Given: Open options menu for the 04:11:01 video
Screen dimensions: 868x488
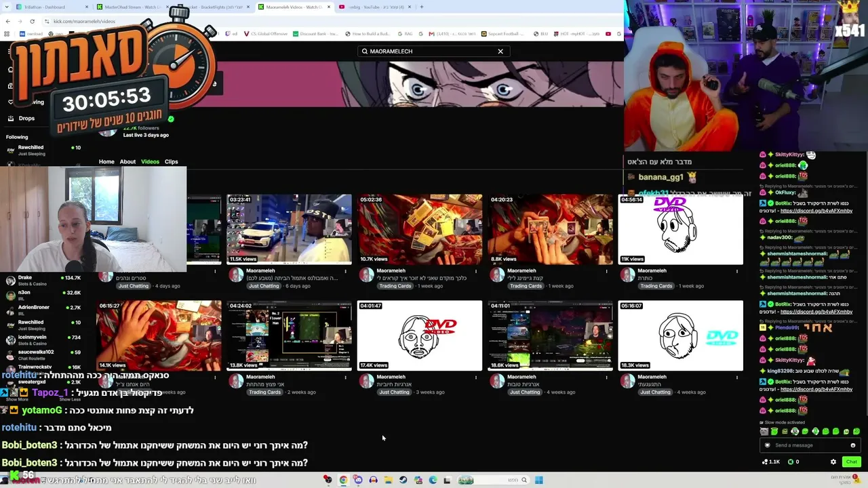Looking at the screenshot, I should (607, 378).
